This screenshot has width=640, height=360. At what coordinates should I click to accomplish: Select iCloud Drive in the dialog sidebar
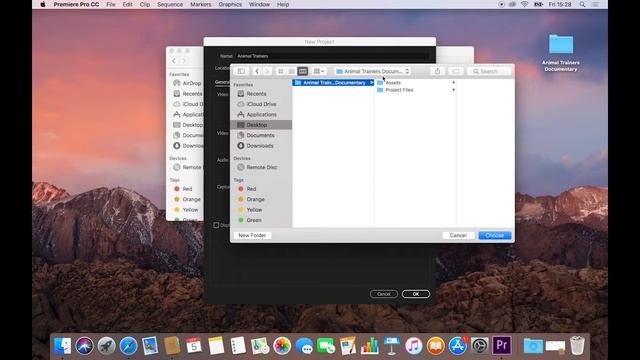click(261, 104)
